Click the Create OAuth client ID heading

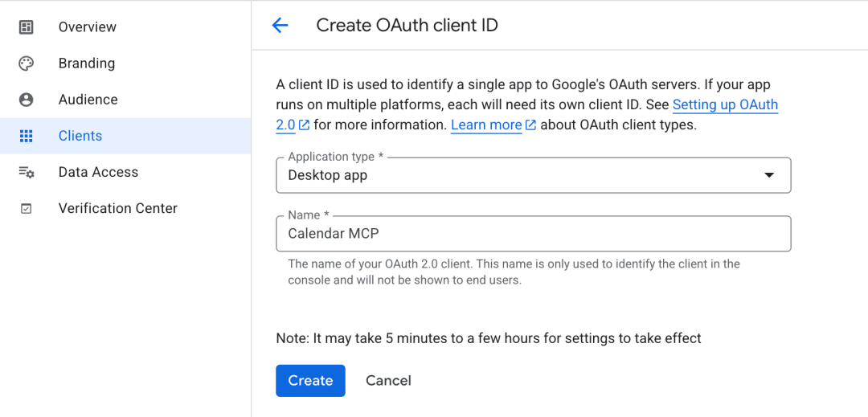(x=407, y=26)
